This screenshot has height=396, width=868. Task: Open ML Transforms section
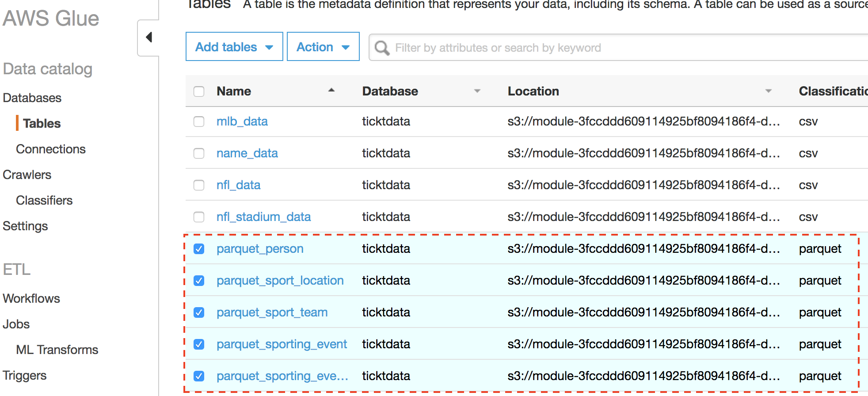click(57, 350)
